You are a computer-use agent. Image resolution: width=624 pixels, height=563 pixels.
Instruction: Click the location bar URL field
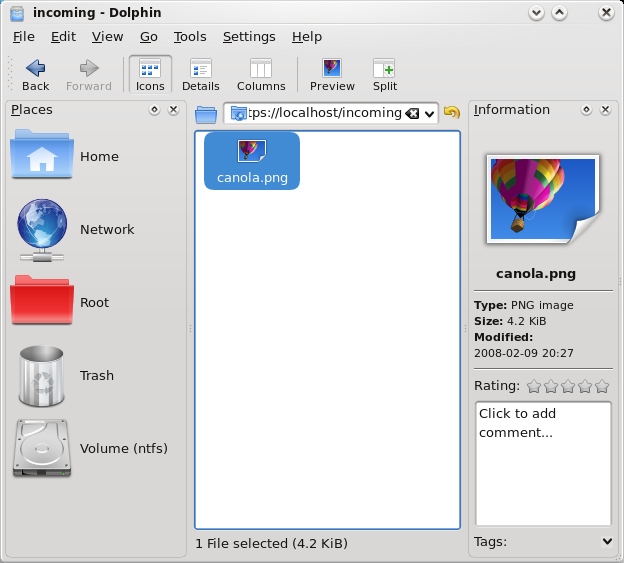[x=324, y=113]
